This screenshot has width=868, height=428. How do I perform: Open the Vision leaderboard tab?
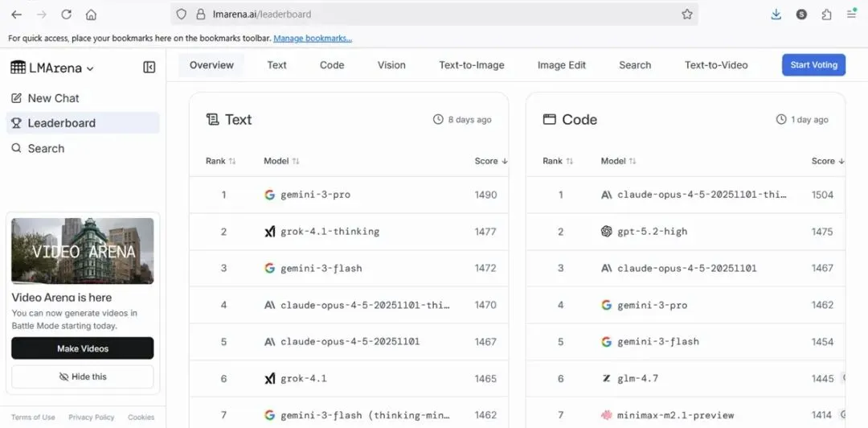coord(391,65)
